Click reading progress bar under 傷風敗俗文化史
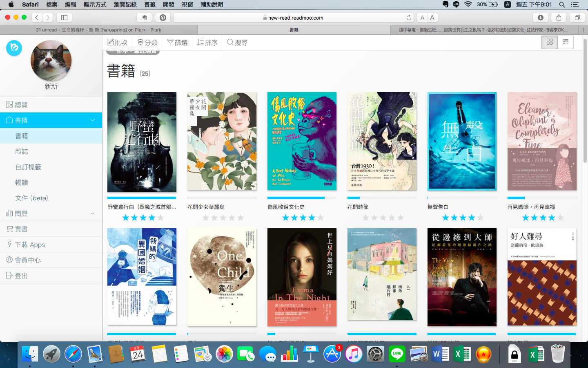This screenshot has height=368, width=588. click(302, 198)
